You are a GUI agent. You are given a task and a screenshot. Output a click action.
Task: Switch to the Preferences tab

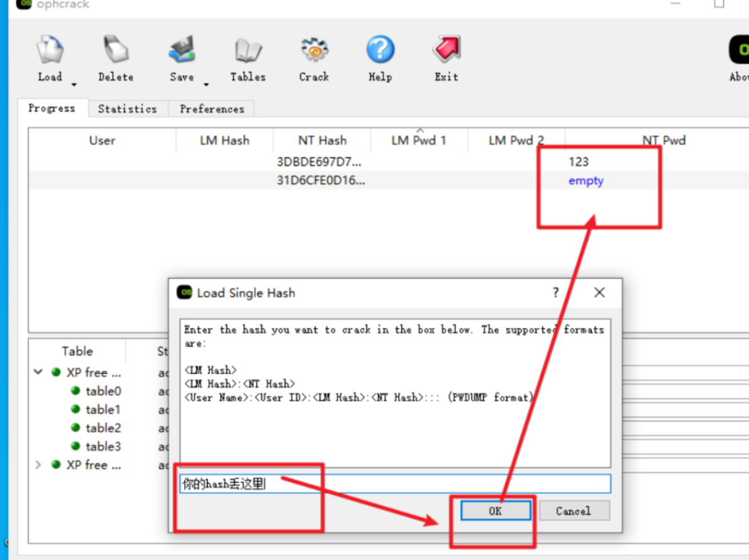(211, 109)
